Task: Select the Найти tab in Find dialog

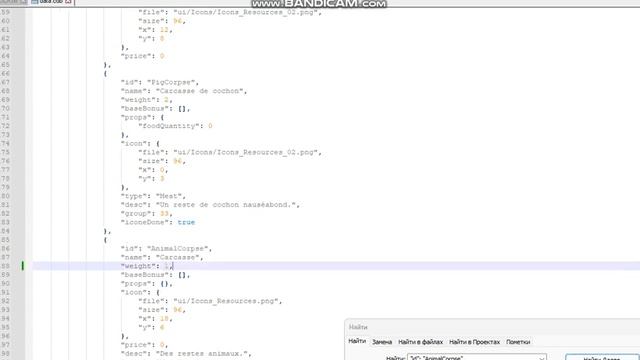Action: click(357, 341)
